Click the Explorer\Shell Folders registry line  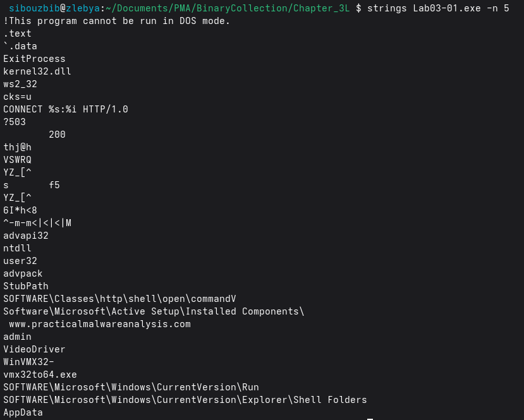185,400
